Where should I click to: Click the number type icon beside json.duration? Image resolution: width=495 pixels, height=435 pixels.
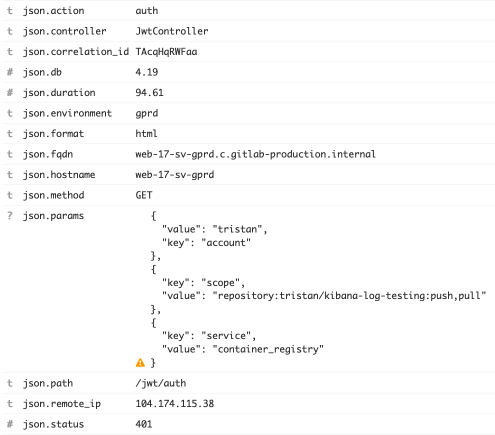[x=10, y=92]
